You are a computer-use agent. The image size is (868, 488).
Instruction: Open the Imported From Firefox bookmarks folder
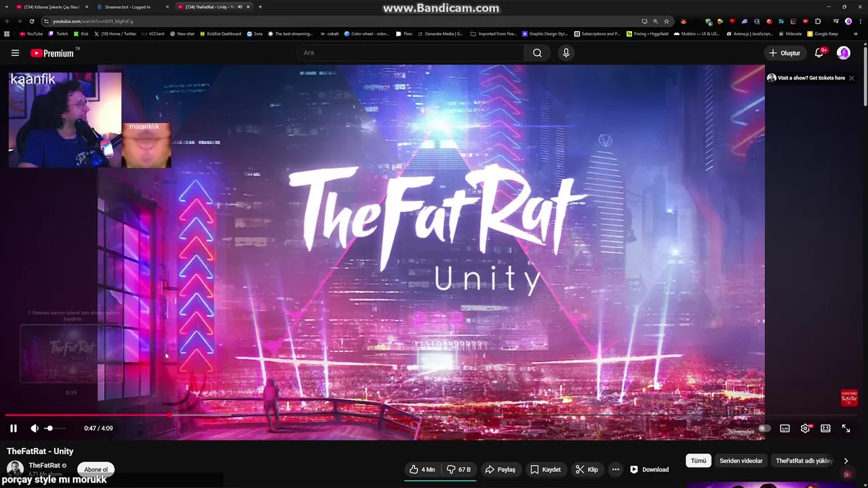494,33
